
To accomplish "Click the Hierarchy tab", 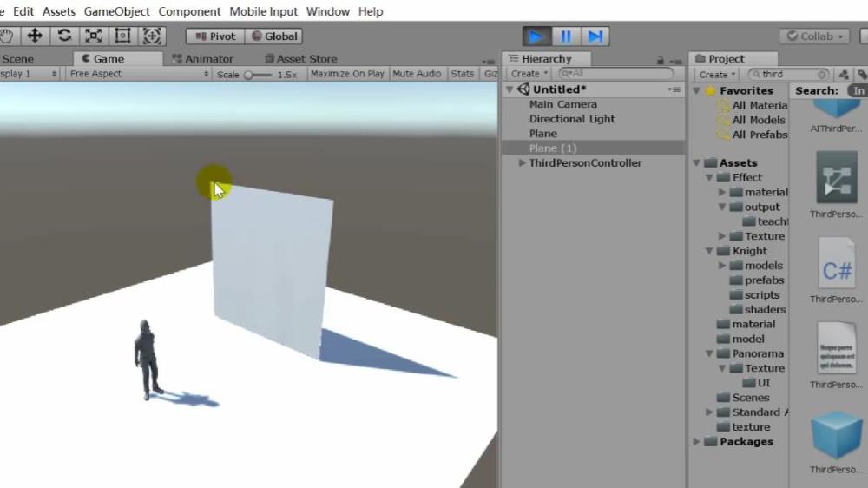I will 546,59.
